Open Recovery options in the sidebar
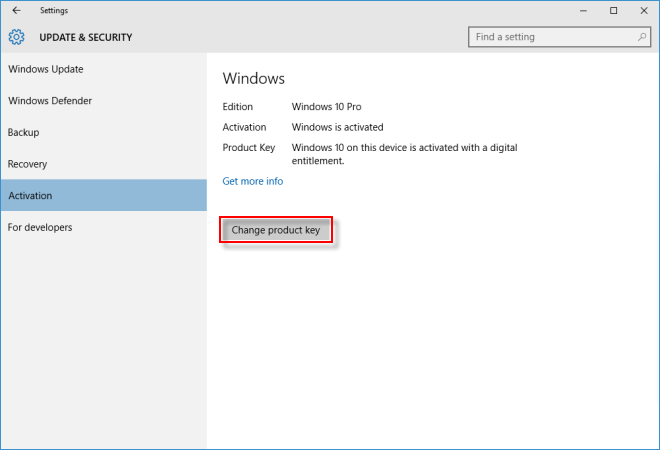660x450 pixels. [28, 164]
